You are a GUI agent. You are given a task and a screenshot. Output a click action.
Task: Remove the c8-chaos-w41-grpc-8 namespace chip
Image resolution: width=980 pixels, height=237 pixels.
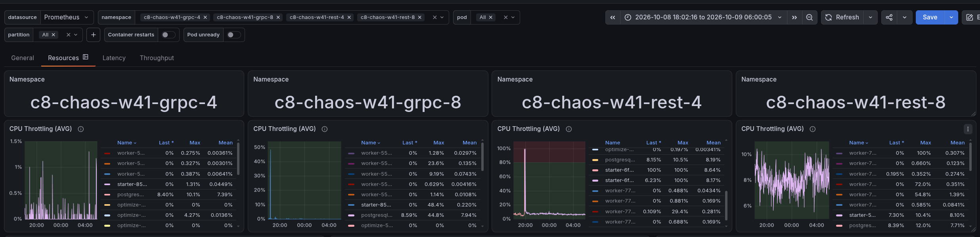[x=278, y=17]
